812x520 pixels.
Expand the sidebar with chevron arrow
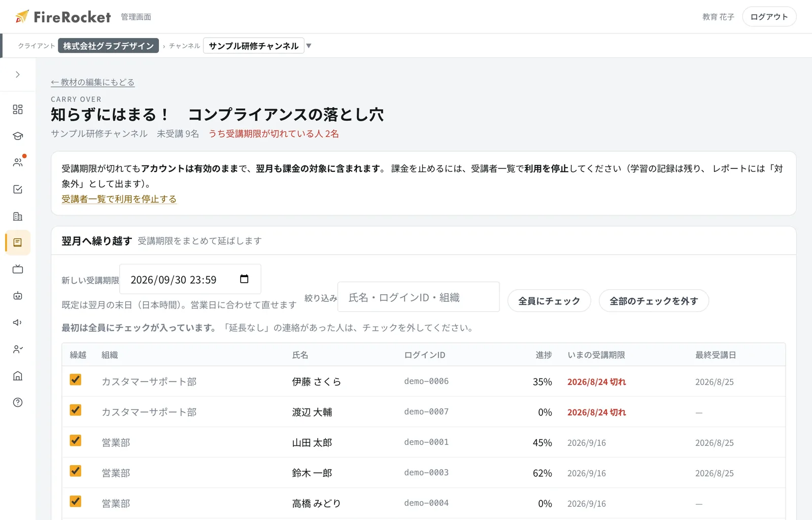(18, 75)
